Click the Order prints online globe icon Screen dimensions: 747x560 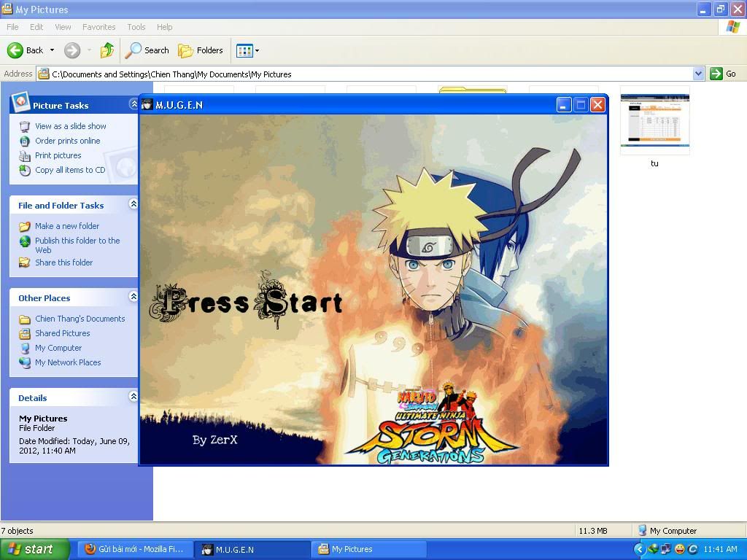coord(25,141)
